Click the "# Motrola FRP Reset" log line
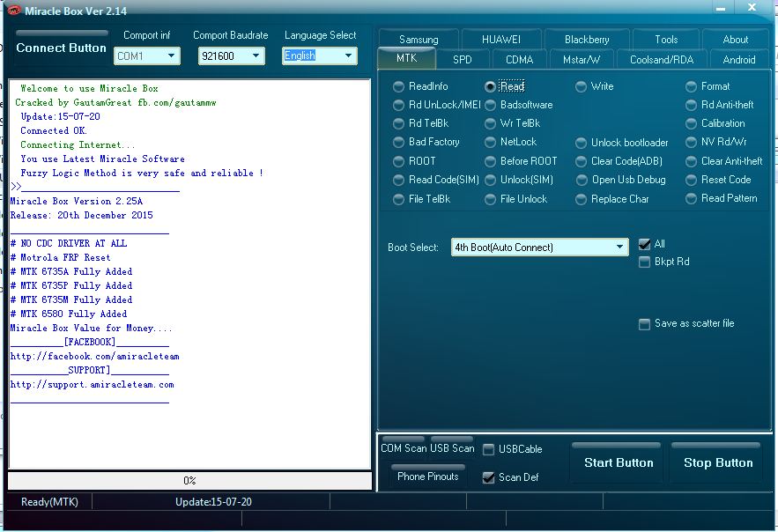Viewport: 778px width, 532px height. [61, 257]
